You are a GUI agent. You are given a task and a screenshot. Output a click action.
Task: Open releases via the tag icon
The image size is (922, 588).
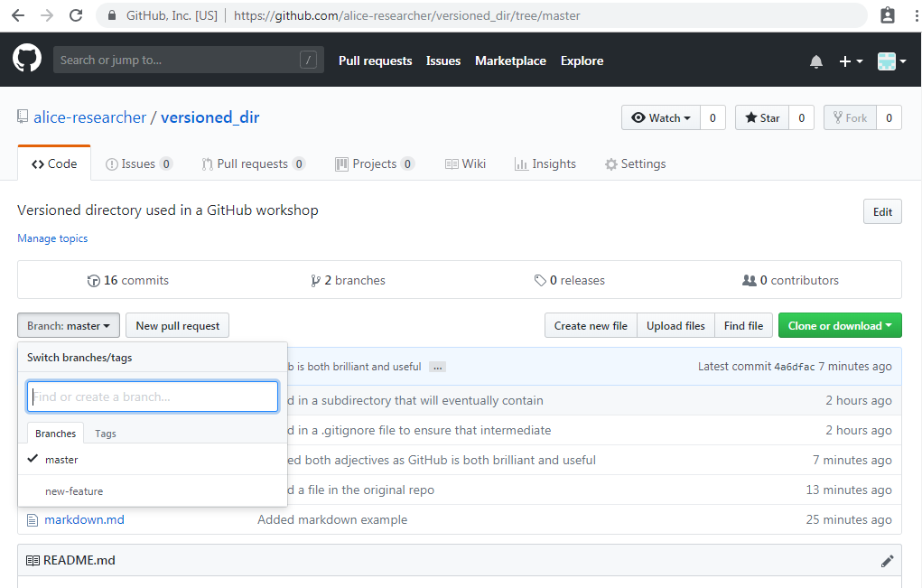click(x=541, y=280)
